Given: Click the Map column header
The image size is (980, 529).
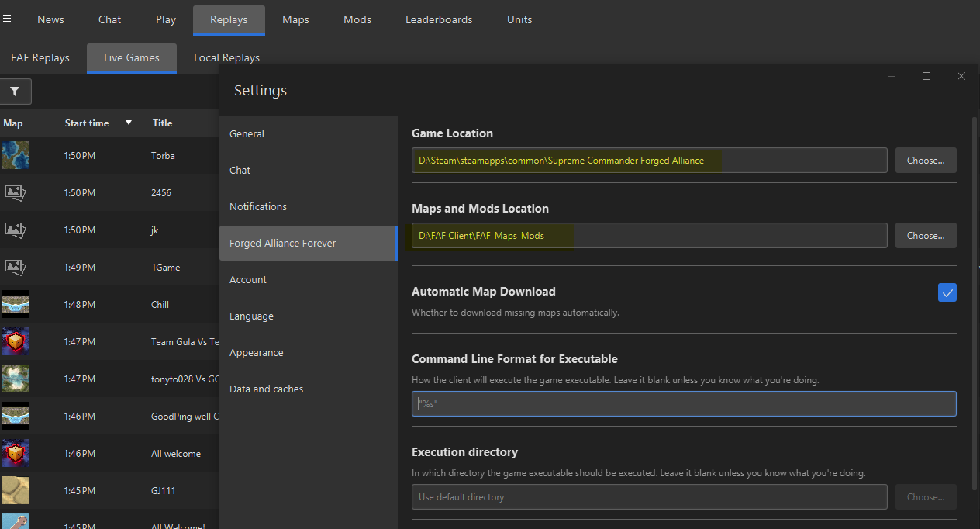Looking at the screenshot, I should (13, 123).
